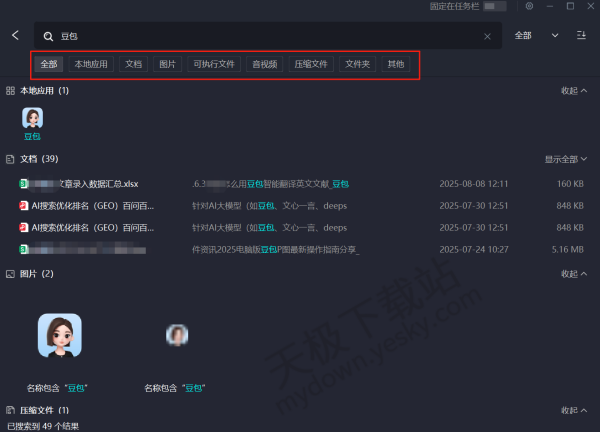This screenshot has width=600, height=432.
Task: Launch the 豆包 local application icon
Action: pyautogui.click(x=32, y=119)
